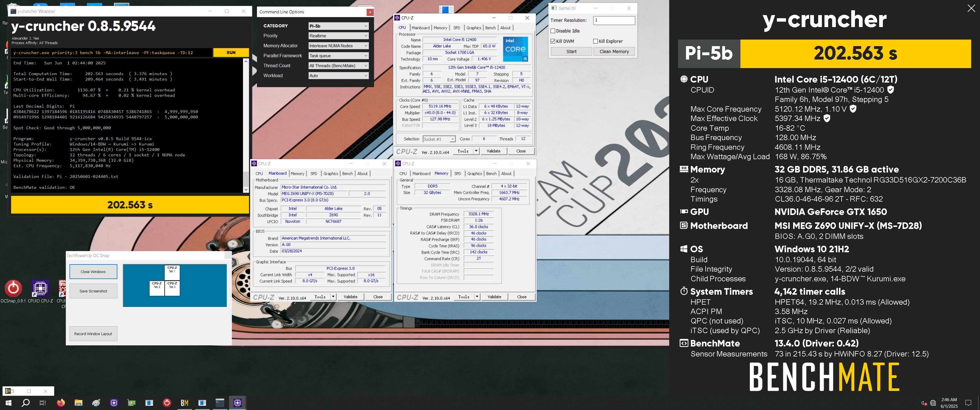Open File Explorer from taskbar

[78, 403]
